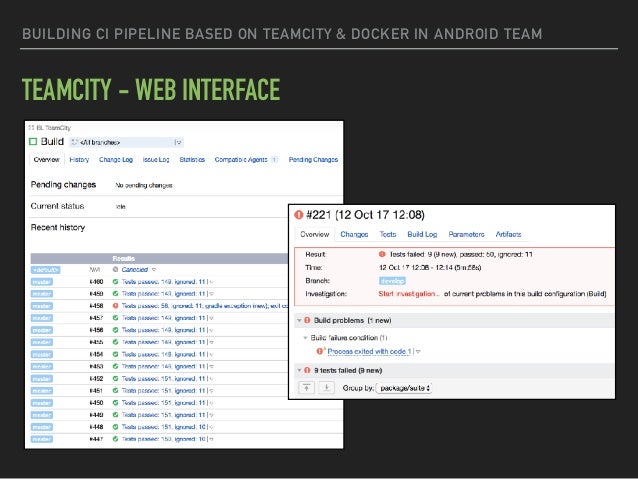
Task: Click the expand-all arrow-up button
Action: tap(306, 388)
